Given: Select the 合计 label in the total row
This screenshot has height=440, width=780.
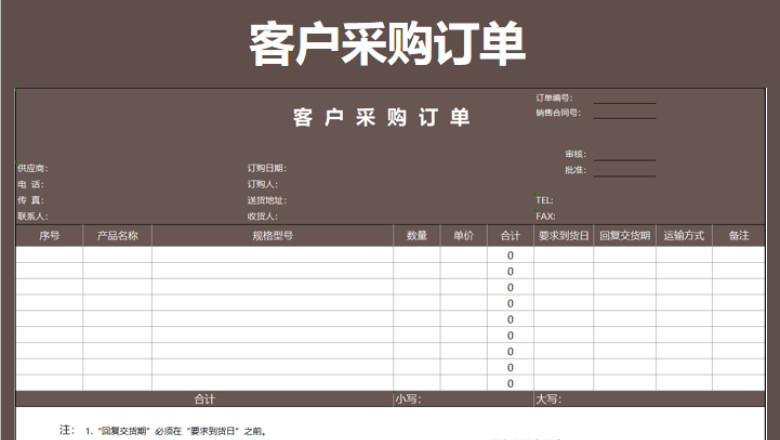Looking at the screenshot, I should click(204, 399).
